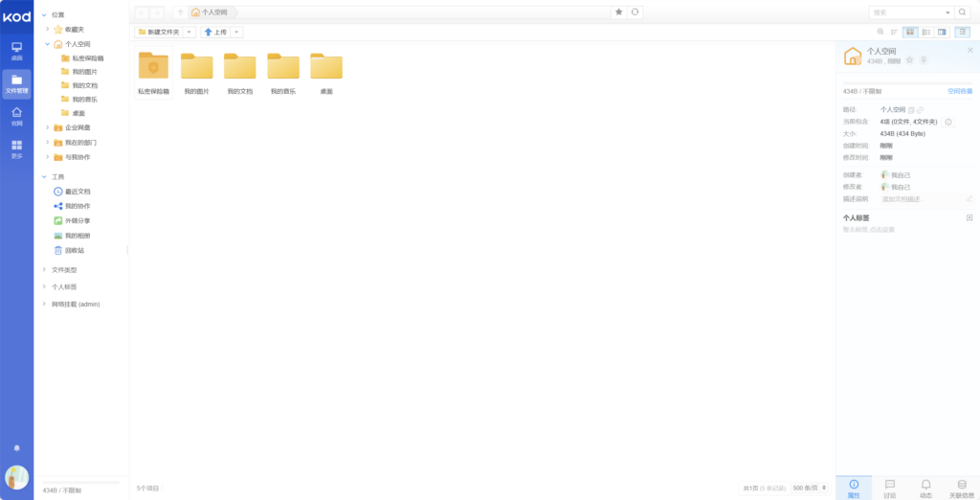Expand the 企业网盘 tree node
The width and height of the screenshot is (980, 500).
coord(47,127)
